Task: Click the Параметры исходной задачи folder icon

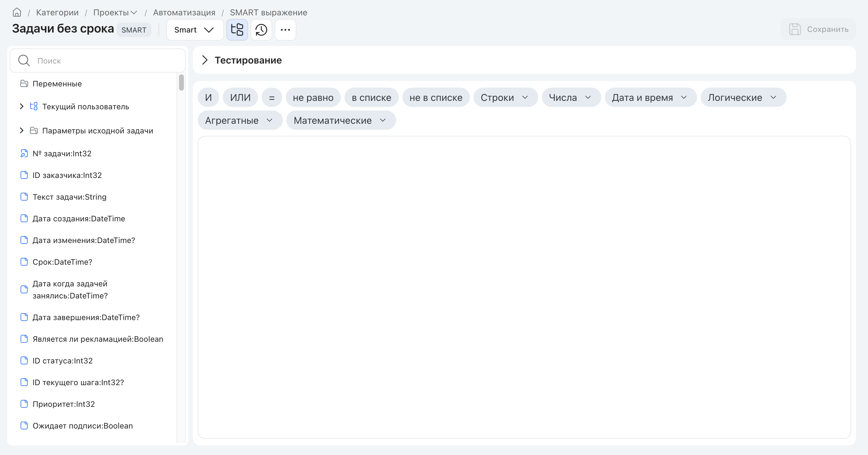Action: pos(34,131)
